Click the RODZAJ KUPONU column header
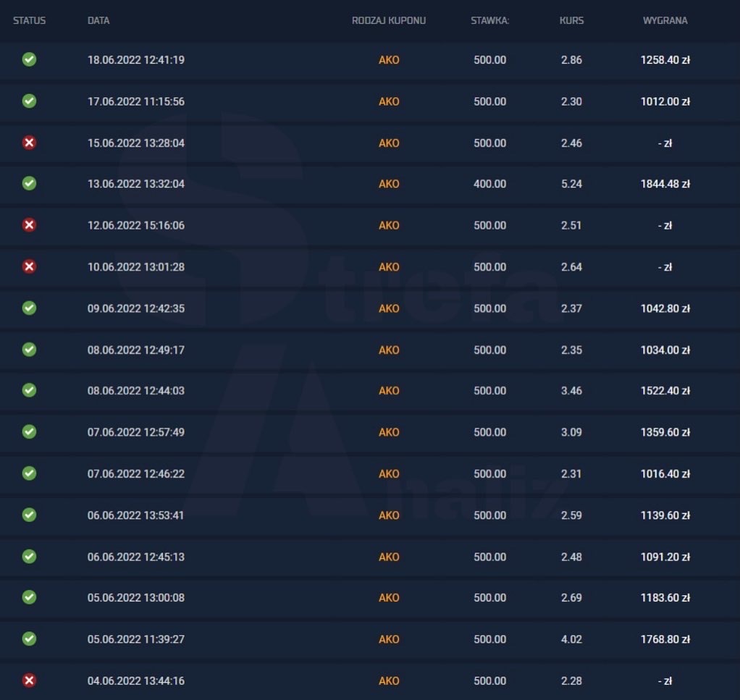The width and height of the screenshot is (740, 700). [389, 20]
